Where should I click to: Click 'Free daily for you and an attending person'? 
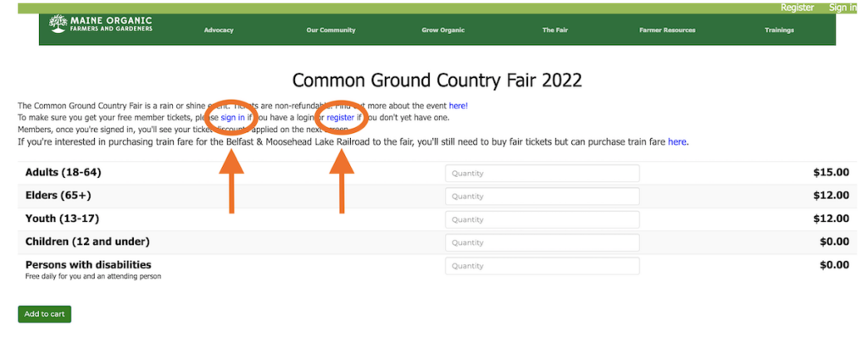[x=93, y=276]
